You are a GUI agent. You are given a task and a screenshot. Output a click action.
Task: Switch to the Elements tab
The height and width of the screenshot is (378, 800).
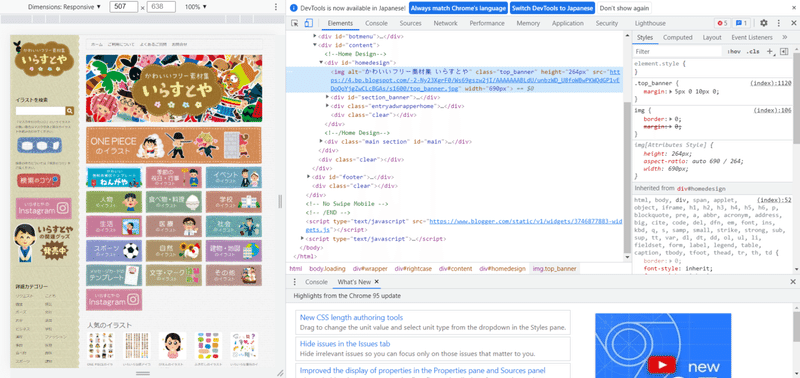[340, 23]
